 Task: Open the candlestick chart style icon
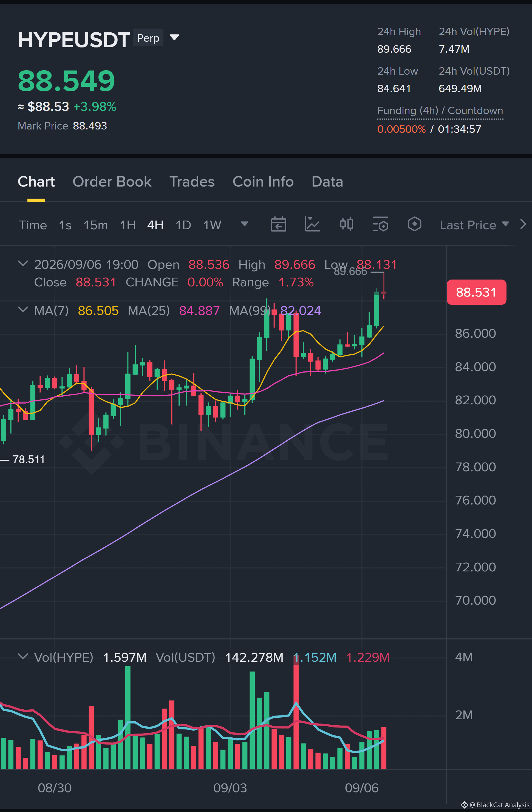(x=346, y=224)
